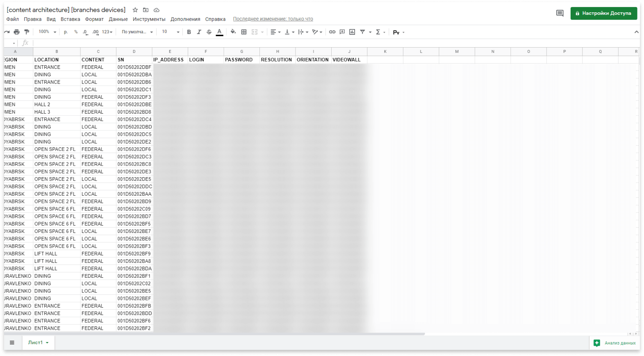This screenshot has width=644, height=356.
Task: Select the HALL 3 location cell
Action: [x=57, y=112]
